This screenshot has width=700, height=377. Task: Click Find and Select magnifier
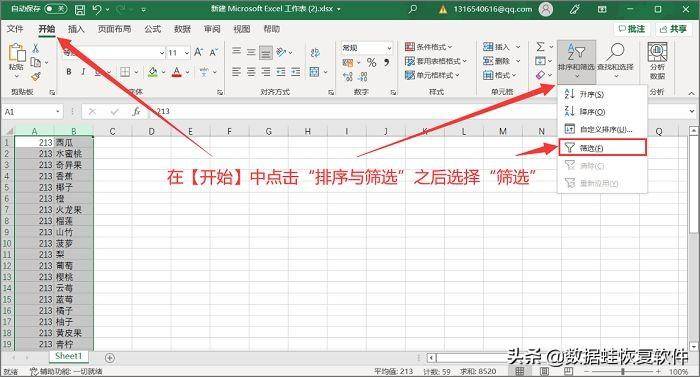[x=616, y=61]
